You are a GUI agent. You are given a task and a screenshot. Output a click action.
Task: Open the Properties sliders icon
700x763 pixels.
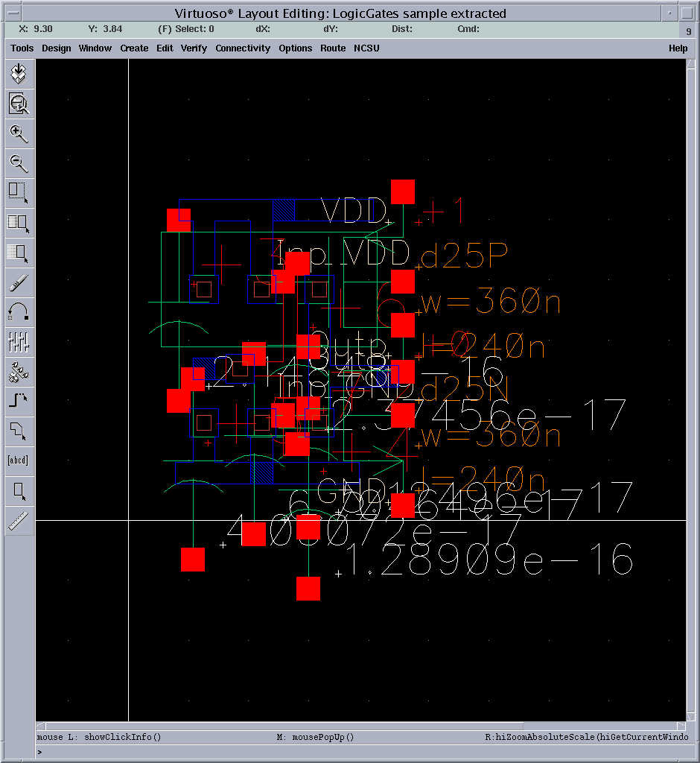click(19, 341)
